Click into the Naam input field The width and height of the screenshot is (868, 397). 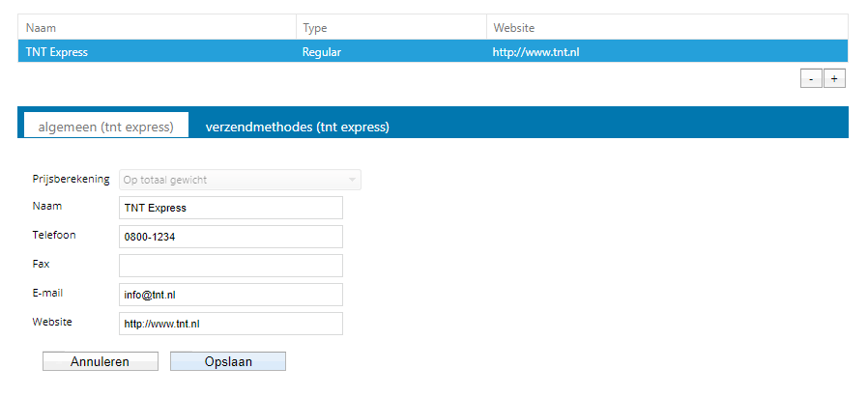click(x=231, y=208)
